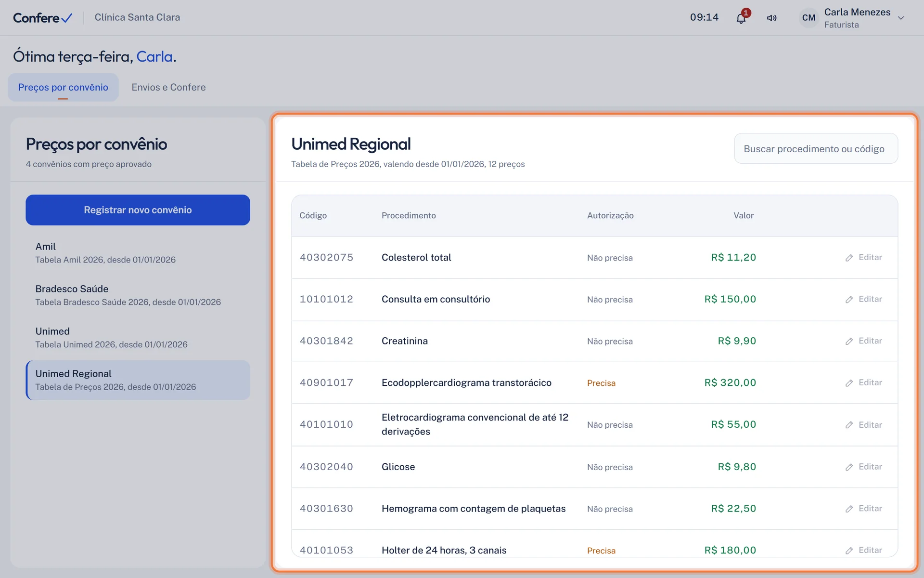924x578 pixels.
Task: Click the Clínica Santa Clara name
Action: tap(137, 17)
